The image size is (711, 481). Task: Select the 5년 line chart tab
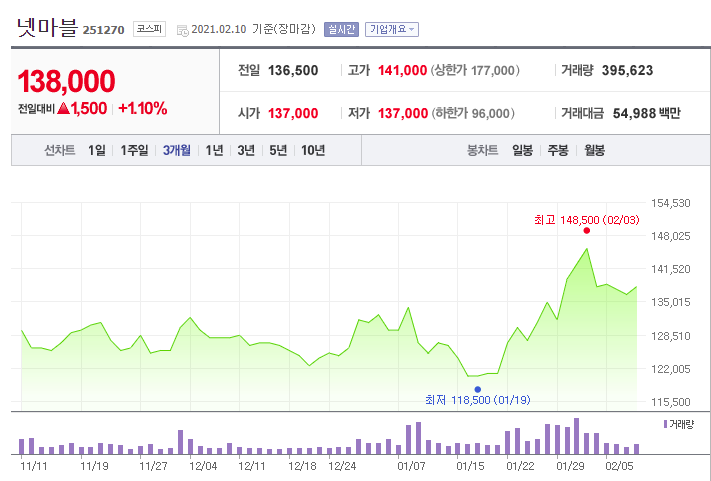[x=278, y=150]
